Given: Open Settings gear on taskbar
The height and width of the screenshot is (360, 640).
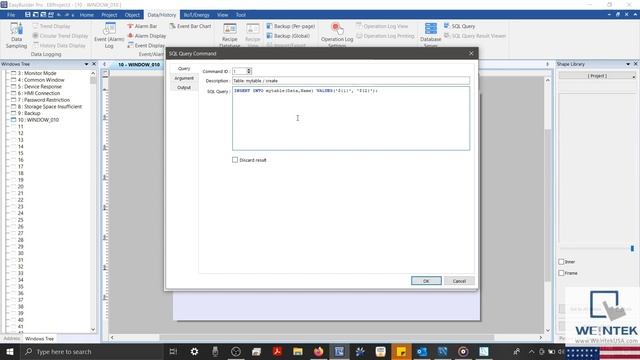Looking at the screenshot, I should (194, 351).
